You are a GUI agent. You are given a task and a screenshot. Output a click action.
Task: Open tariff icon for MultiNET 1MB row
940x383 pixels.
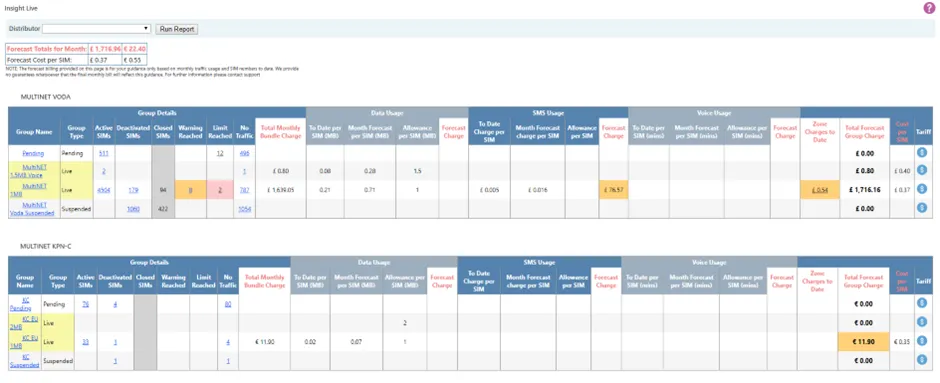point(923,189)
